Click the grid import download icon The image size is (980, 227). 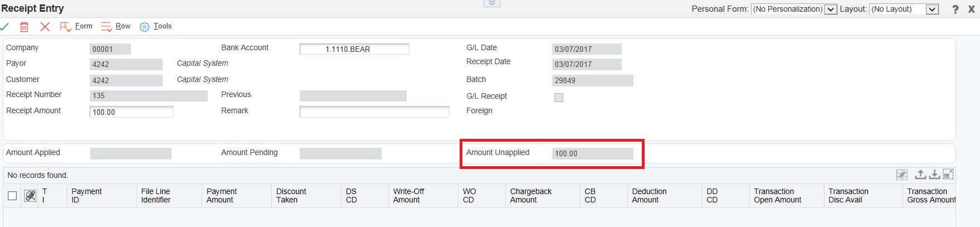tap(934, 175)
